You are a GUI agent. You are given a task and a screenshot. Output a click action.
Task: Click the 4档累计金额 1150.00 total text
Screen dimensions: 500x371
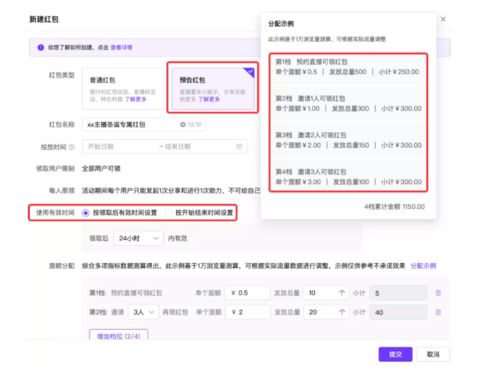click(394, 207)
